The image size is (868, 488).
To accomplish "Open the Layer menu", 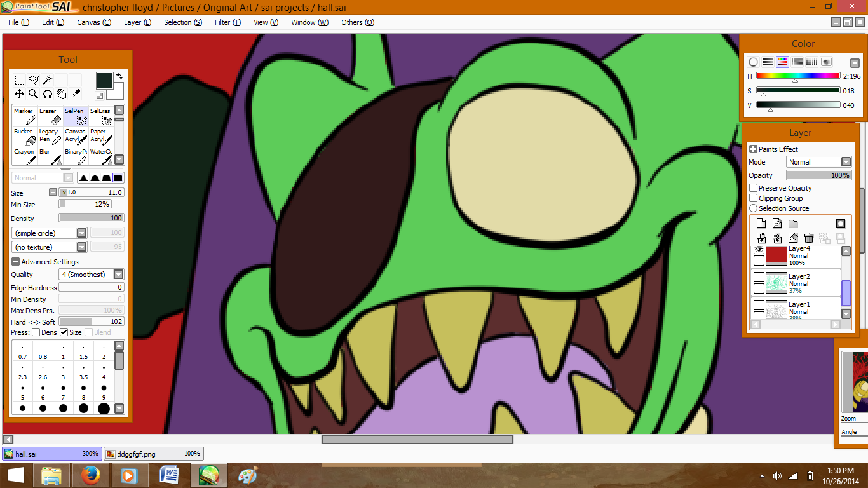I will pos(137,22).
